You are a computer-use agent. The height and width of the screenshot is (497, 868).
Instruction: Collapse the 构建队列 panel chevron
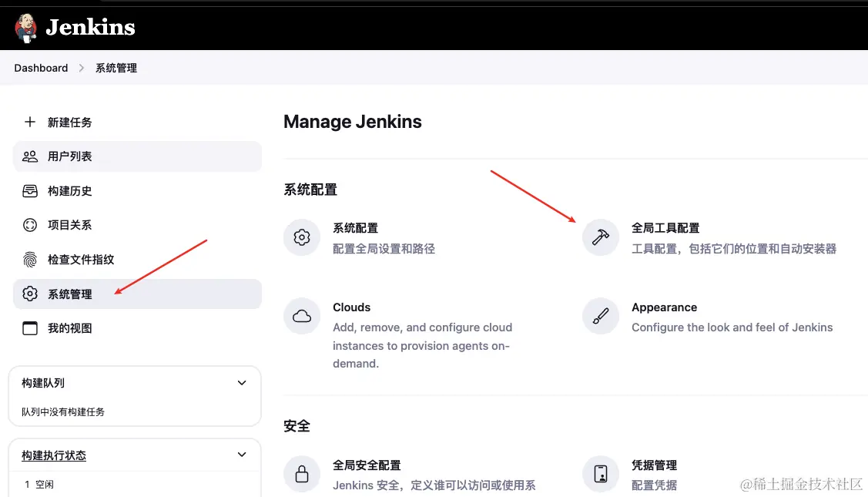click(242, 383)
